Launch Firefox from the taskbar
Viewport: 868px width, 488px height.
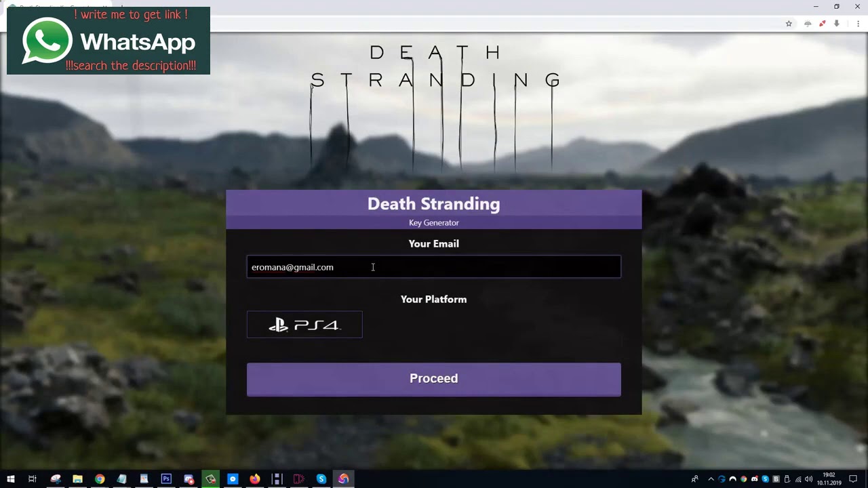pos(254,479)
